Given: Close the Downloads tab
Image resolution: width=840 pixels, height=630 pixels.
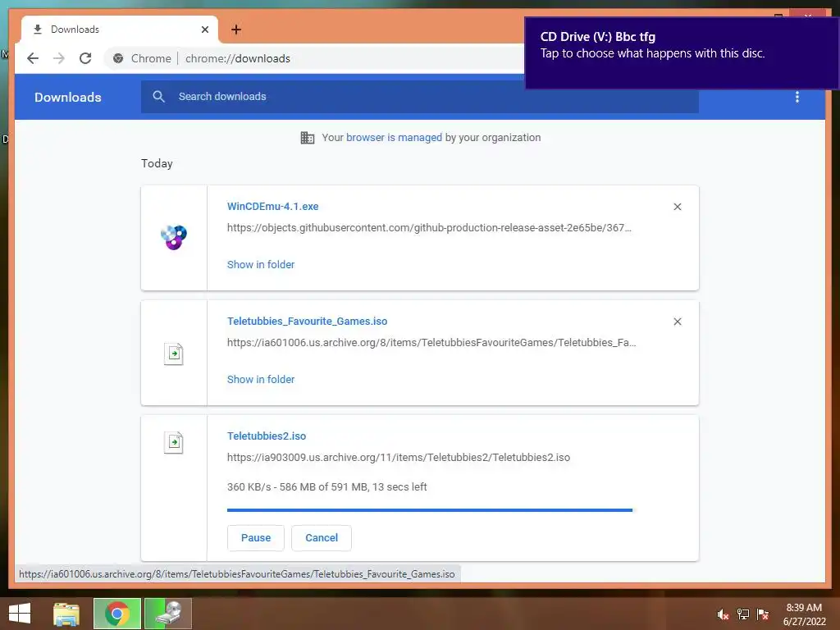Looking at the screenshot, I should (x=204, y=30).
